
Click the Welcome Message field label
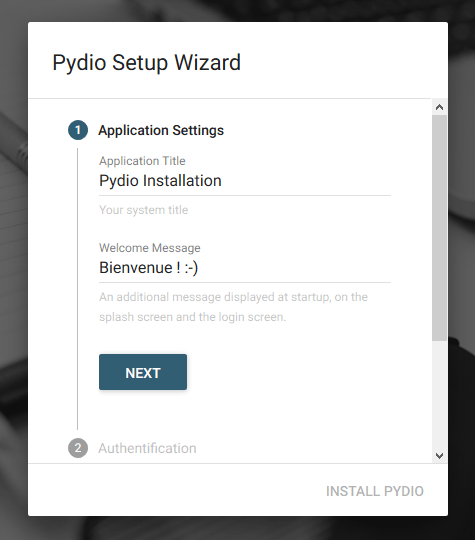click(x=150, y=248)
